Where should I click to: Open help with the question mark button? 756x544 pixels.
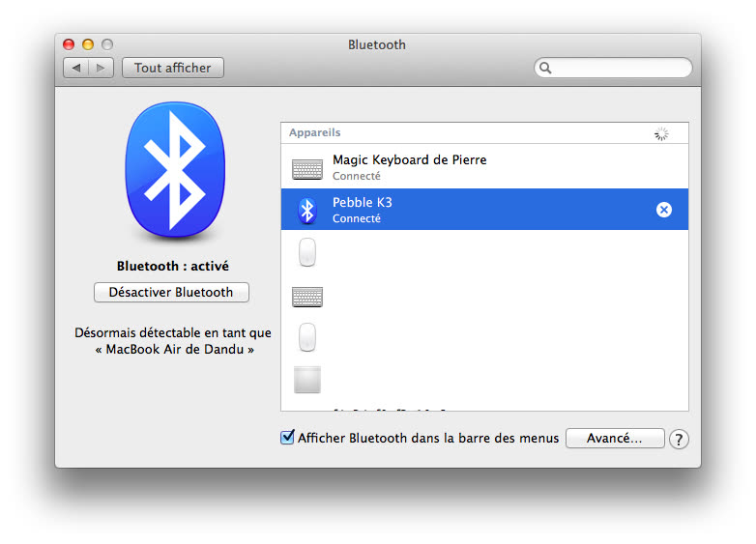pos(679,440)
